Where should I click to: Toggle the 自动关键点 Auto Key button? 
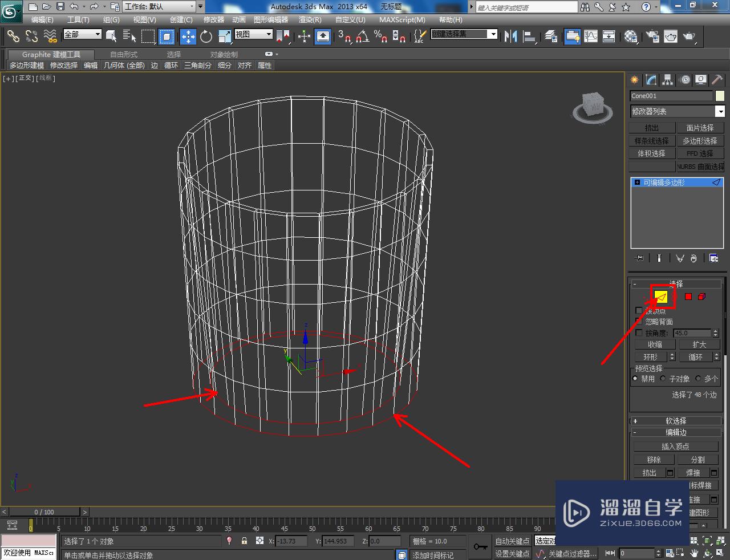pyautogui.click(x=512, y=541)
